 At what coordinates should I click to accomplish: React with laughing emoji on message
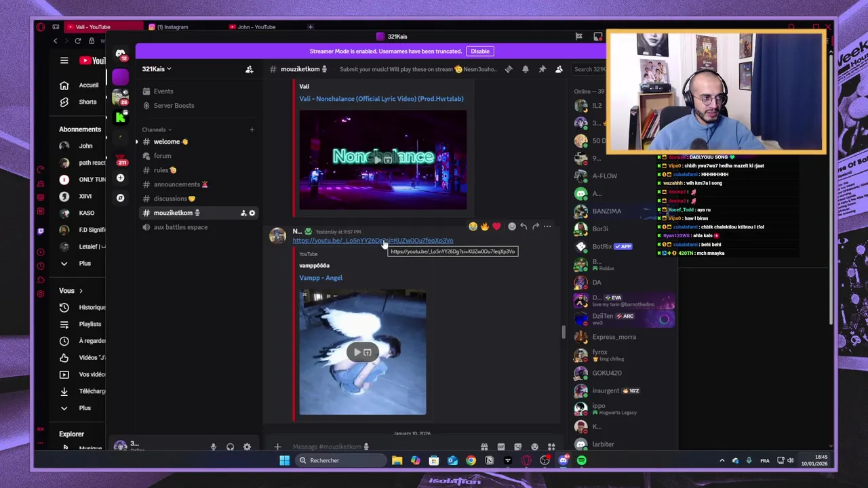click(x=473, y=226)
